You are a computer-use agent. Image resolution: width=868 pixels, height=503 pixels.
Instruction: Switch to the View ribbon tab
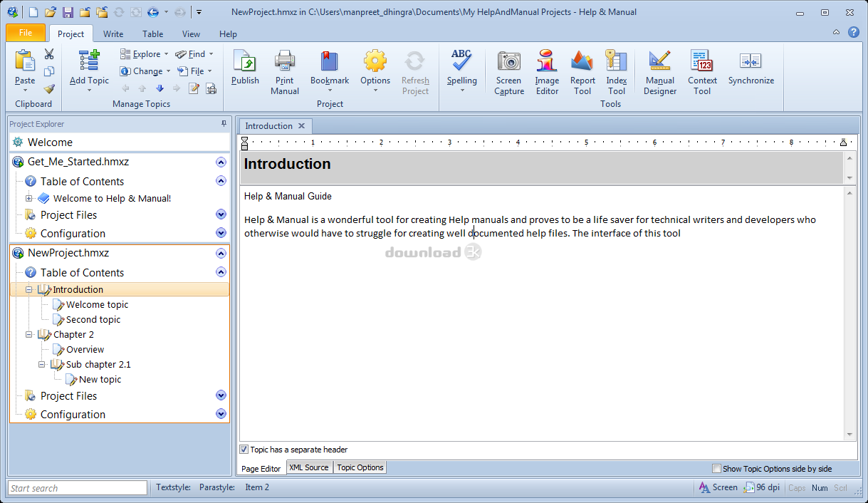191,33
